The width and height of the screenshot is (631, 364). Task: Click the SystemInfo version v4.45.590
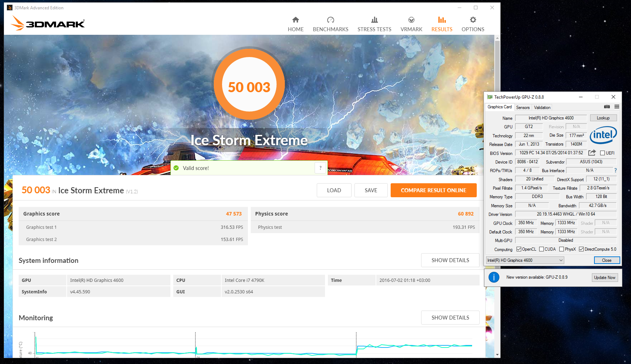[x=80, y=292]
